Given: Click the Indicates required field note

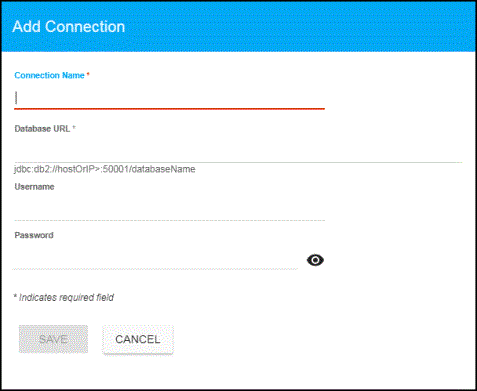Looking at the screenshot, I should 64,297.
